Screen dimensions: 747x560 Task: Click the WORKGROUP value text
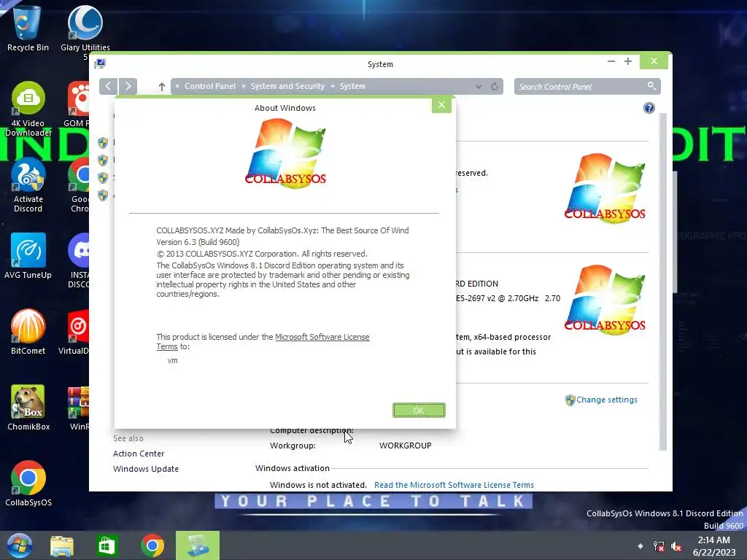point(406,446)
